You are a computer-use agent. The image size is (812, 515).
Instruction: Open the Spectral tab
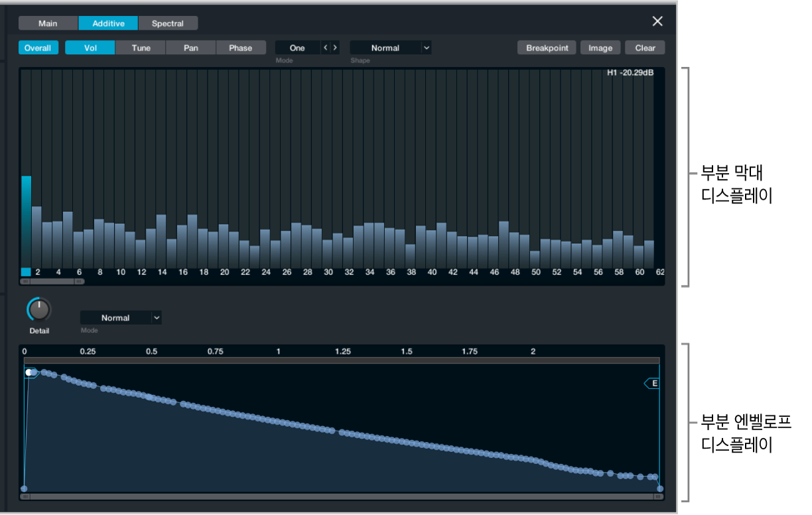click(168, 23)
